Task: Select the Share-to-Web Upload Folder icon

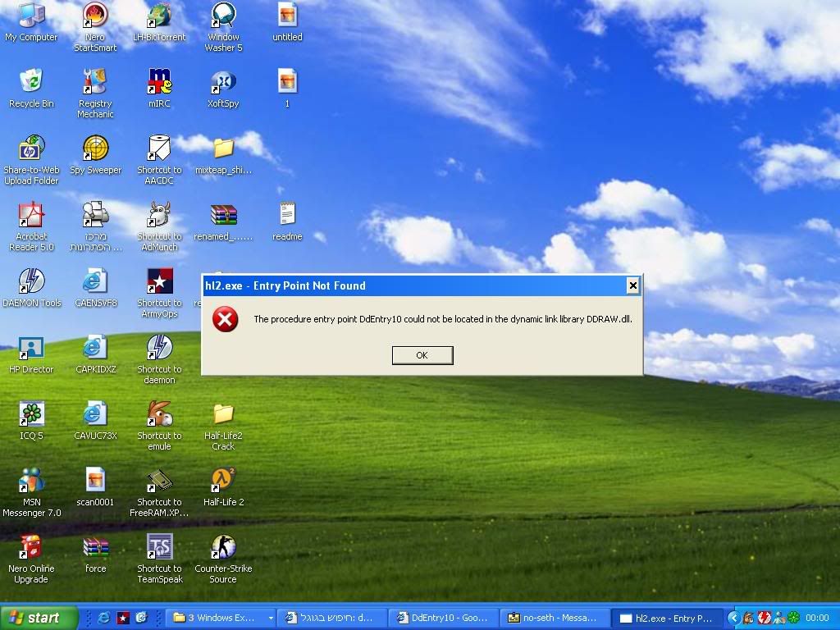Action: [31, 160]
